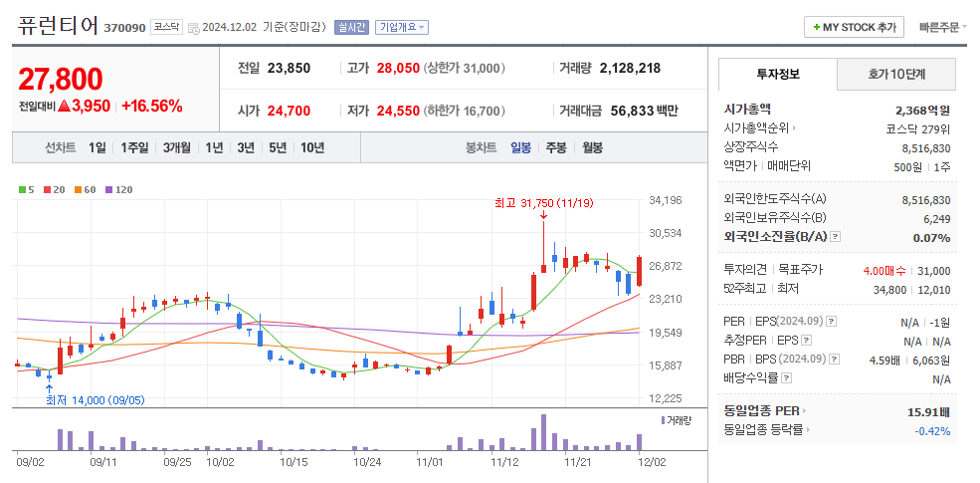
Task: Click the 고가 value 28,050
Action: (398, 68)
